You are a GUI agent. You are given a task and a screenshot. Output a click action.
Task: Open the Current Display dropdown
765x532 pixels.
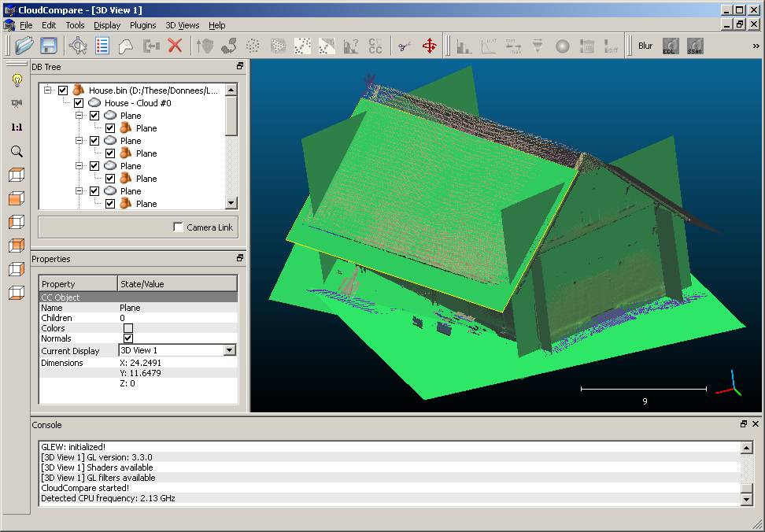tap(229, 350)
